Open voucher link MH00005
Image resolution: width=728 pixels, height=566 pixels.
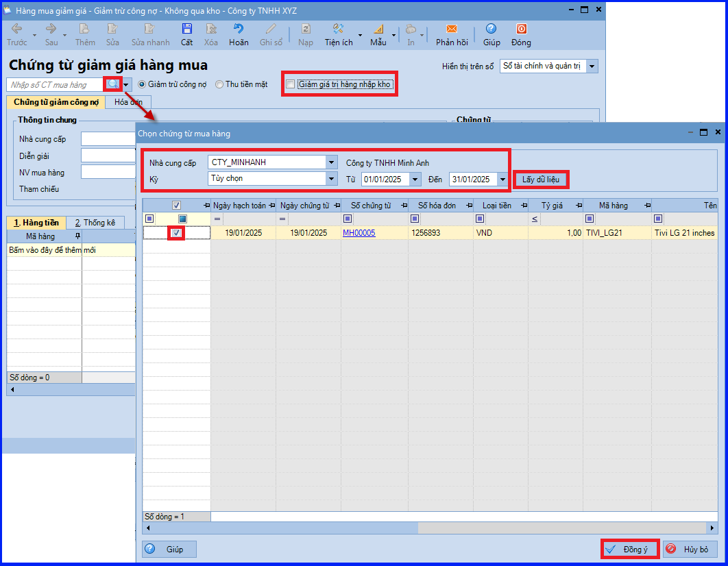click(x=359, y=233)
